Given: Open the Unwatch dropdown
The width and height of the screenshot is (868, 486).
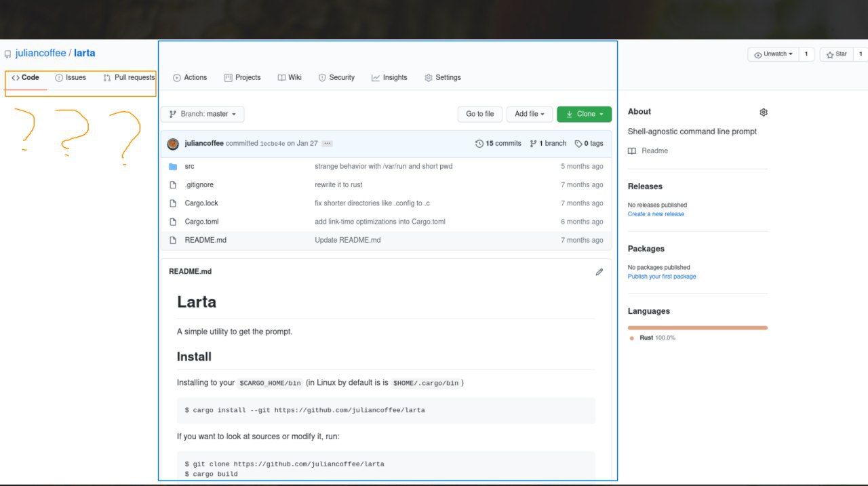Looking at the screenshot, I should point(773,54).
